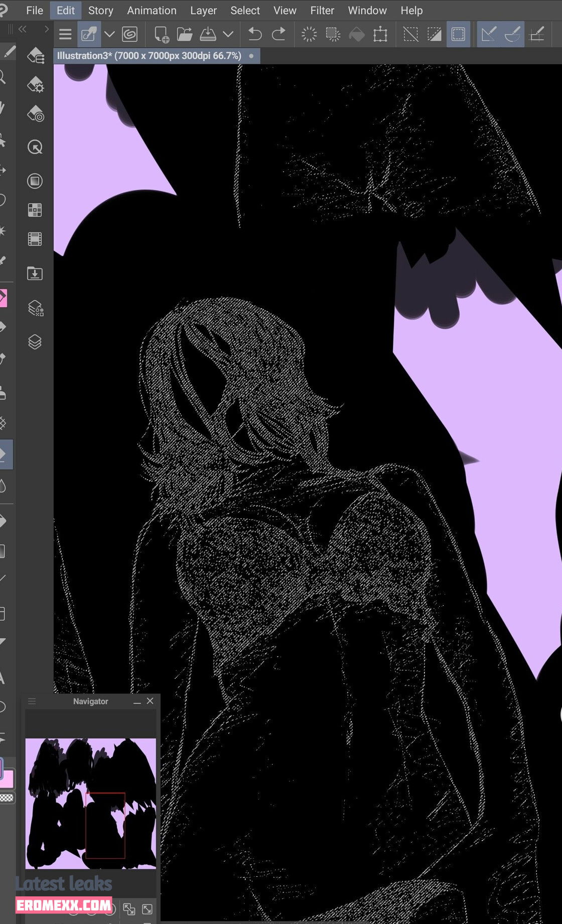Toggle the touch gesture settings button
The height and width of the screenshot is (924, 562).
tap(89, 34)
